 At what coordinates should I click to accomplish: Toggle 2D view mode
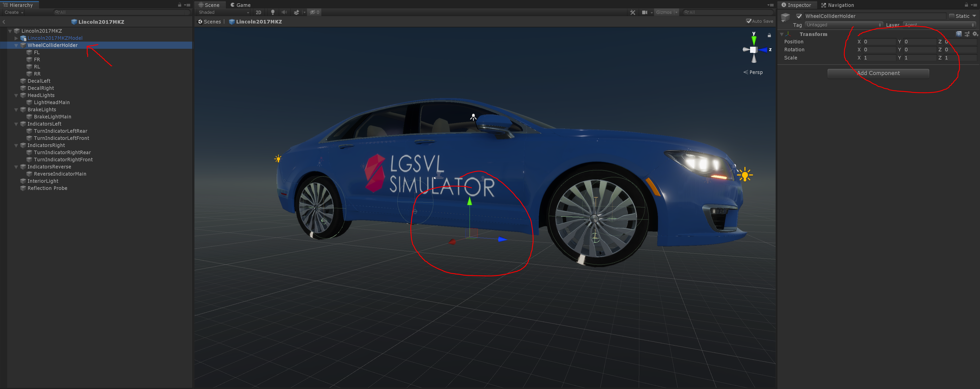[x=258, y=12]
